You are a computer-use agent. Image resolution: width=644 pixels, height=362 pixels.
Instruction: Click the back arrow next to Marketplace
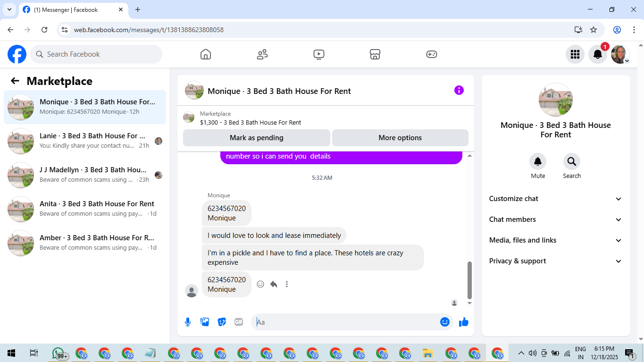coord(15,81)
